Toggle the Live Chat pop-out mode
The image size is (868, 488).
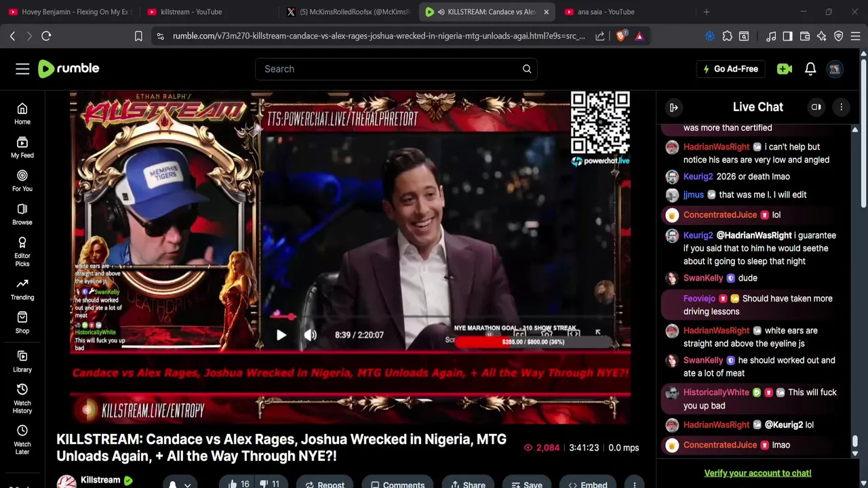pos(816,107)
